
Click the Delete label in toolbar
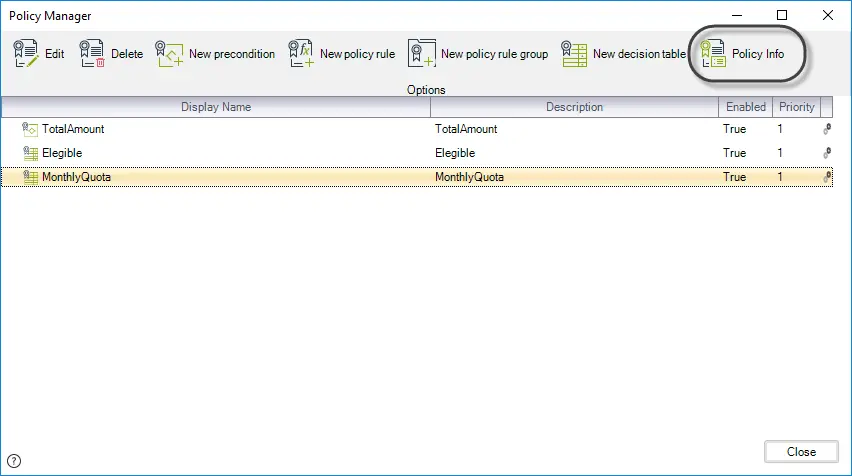[x=127, y=54]
